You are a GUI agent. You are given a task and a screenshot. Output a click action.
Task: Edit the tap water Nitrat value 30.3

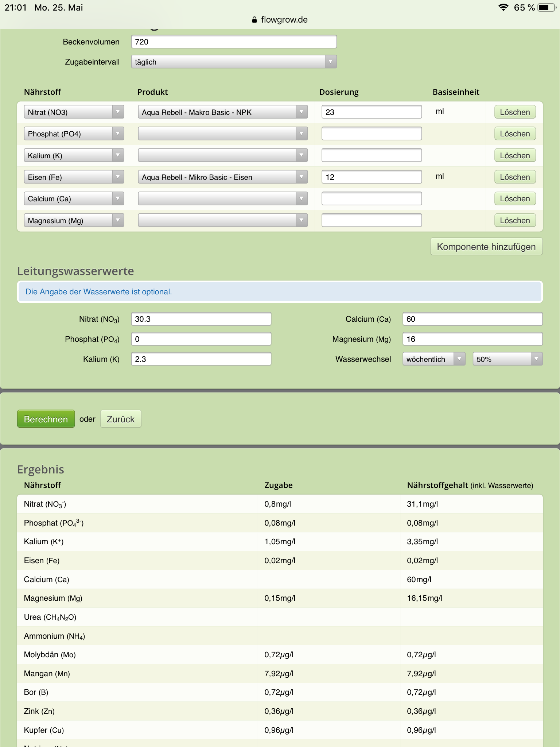[201, 319]
